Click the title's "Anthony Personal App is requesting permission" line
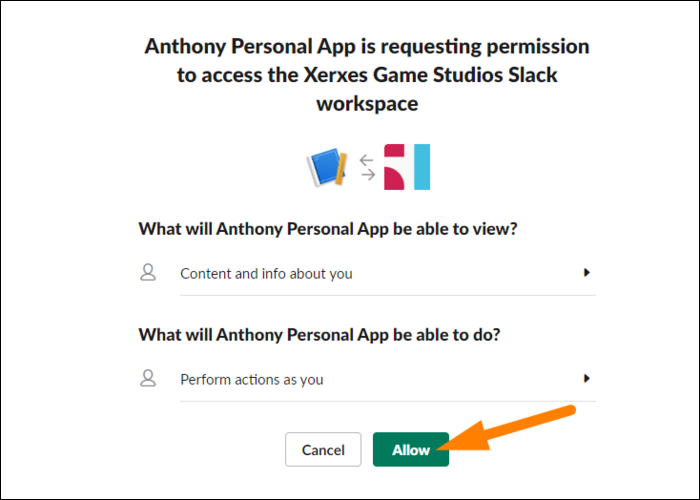 pos(366,47)
